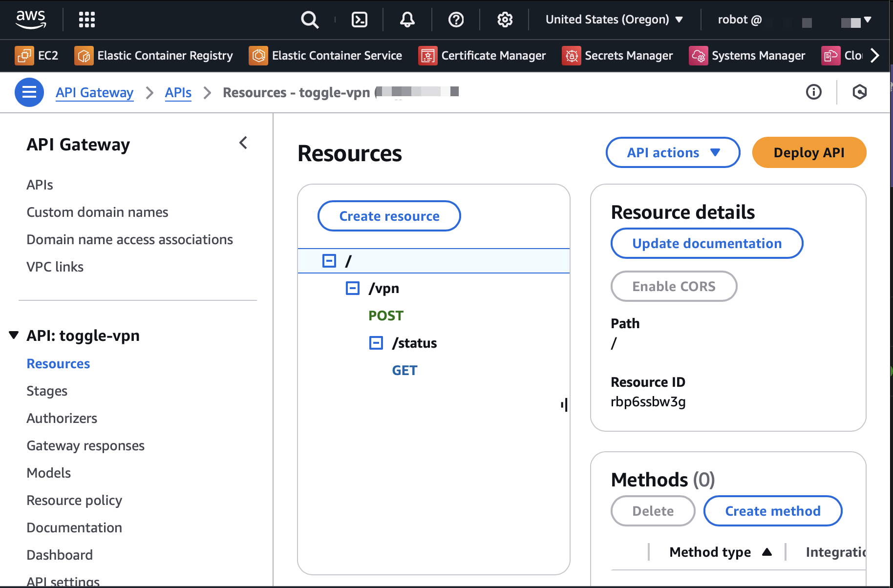Open notifications bell icon

[407, 20]
